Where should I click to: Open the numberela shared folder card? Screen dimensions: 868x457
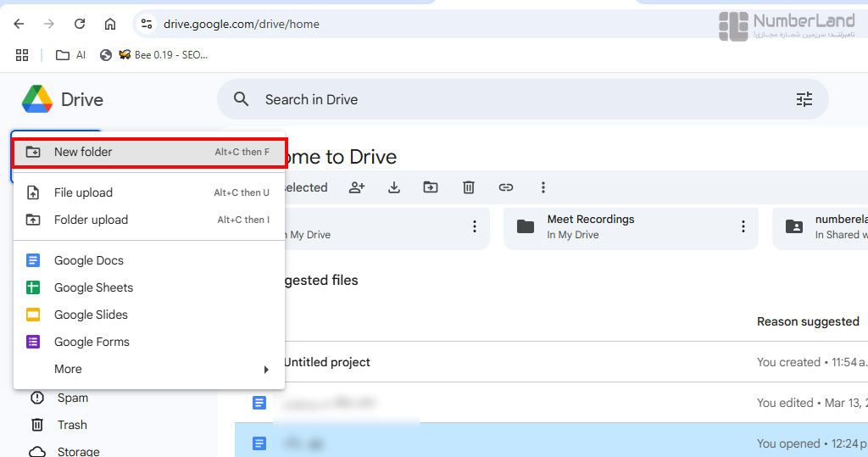point(820,228)
